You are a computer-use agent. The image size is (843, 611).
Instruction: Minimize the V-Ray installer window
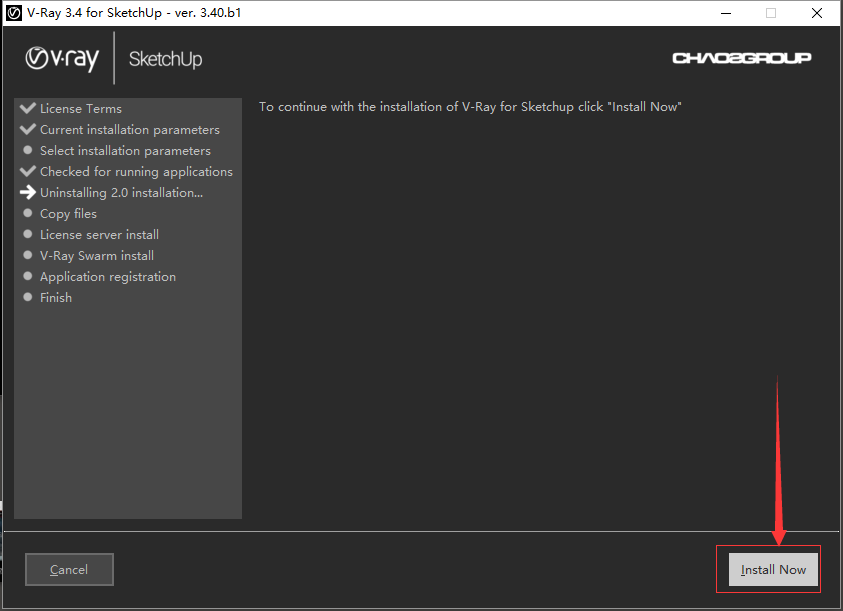(725, 13)
